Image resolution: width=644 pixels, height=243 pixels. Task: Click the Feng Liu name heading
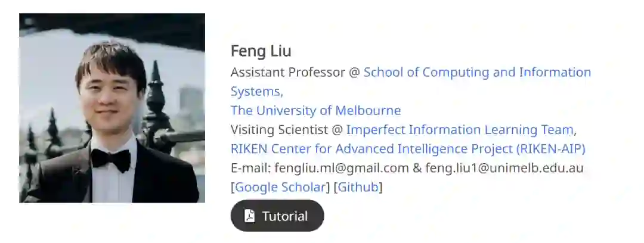click(x=261, y=51)
